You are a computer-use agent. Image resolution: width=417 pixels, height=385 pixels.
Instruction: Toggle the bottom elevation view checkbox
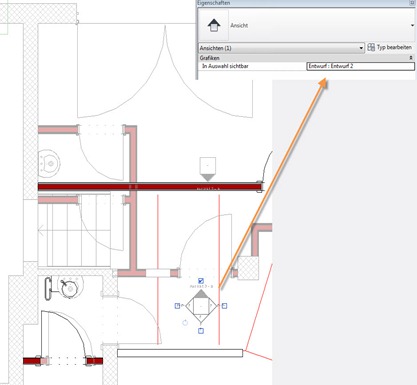click(x=201, y=331)
